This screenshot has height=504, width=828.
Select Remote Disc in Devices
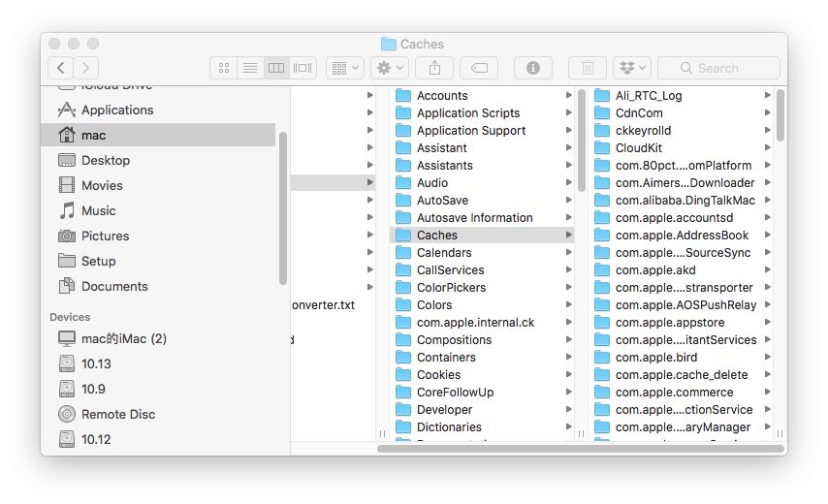[158, 414]
